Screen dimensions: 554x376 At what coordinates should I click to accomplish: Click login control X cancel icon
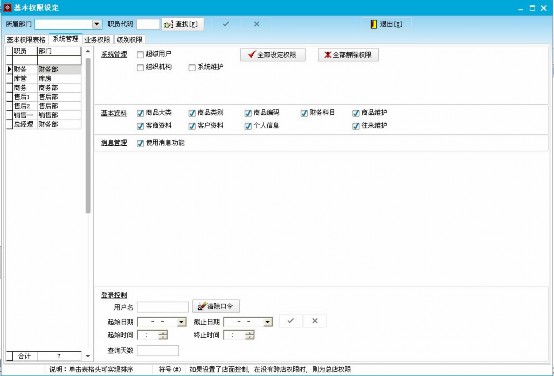pos(315,321)
